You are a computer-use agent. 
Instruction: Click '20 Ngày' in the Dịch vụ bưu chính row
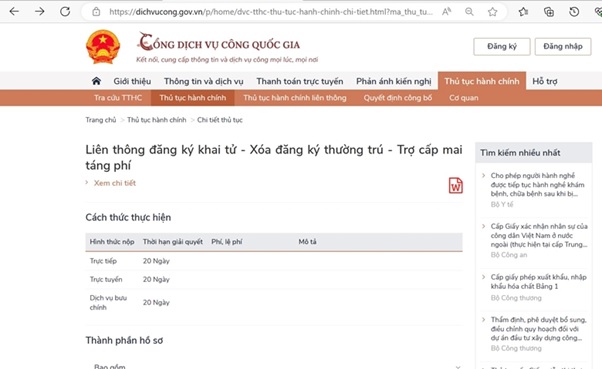(x=156, y=303)
